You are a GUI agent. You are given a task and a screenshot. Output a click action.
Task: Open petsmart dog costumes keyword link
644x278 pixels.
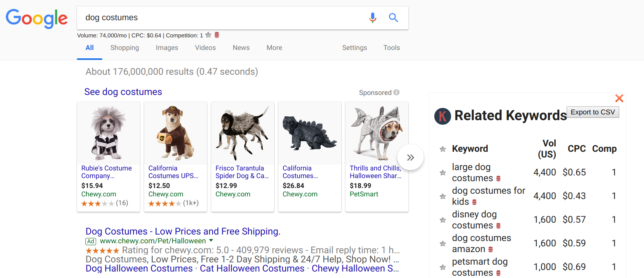coord(480,267)
